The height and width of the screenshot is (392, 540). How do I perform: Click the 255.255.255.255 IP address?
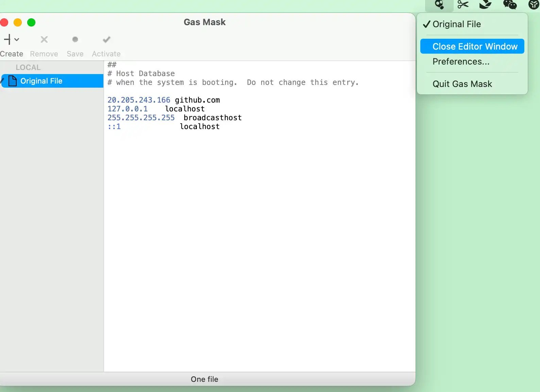(141, 118)
